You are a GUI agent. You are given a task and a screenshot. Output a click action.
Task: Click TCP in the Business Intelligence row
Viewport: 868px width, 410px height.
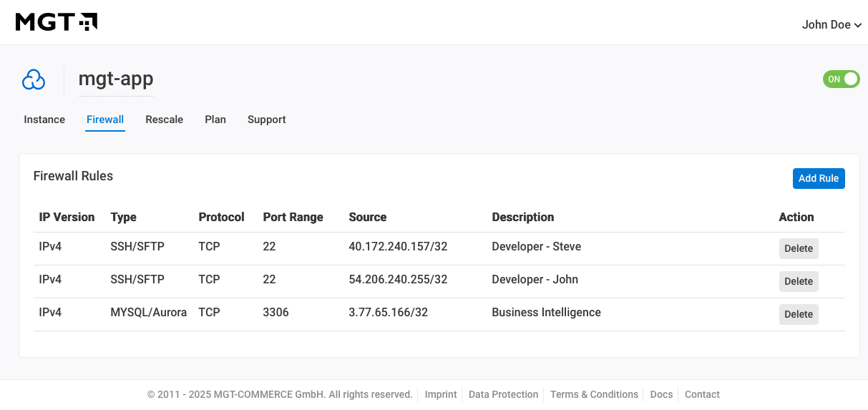[x=209, y=313]
